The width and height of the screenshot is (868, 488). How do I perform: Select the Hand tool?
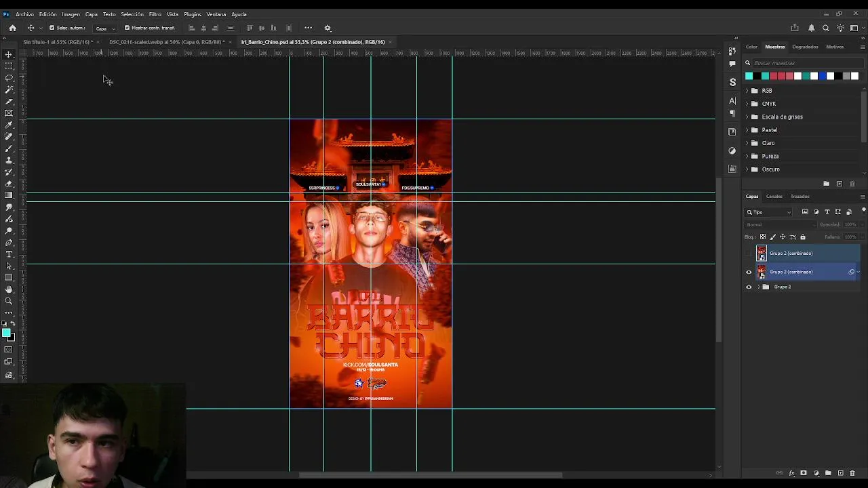pyautogui.click(x=9, y=289)
